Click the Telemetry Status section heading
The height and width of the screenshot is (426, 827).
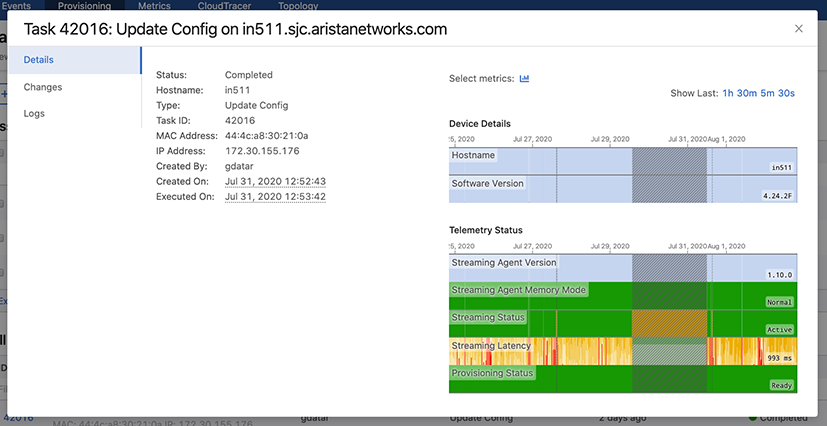[x=486, y=230]
